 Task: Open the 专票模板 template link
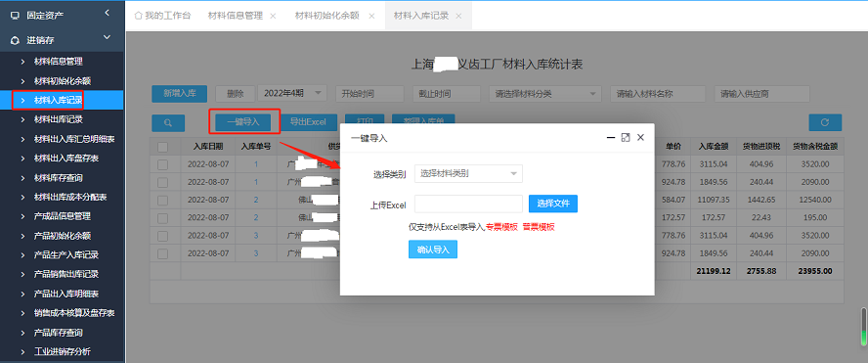[x=502, y=227]
